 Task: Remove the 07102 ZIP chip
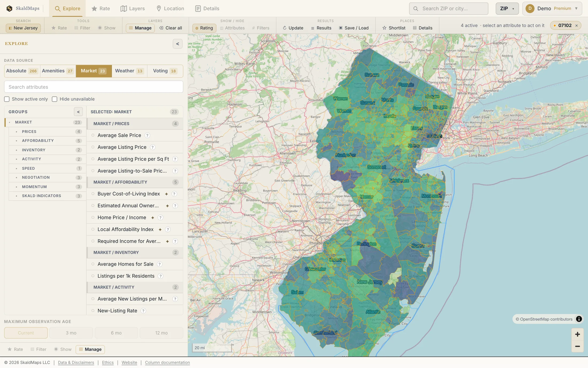point(577,26)
